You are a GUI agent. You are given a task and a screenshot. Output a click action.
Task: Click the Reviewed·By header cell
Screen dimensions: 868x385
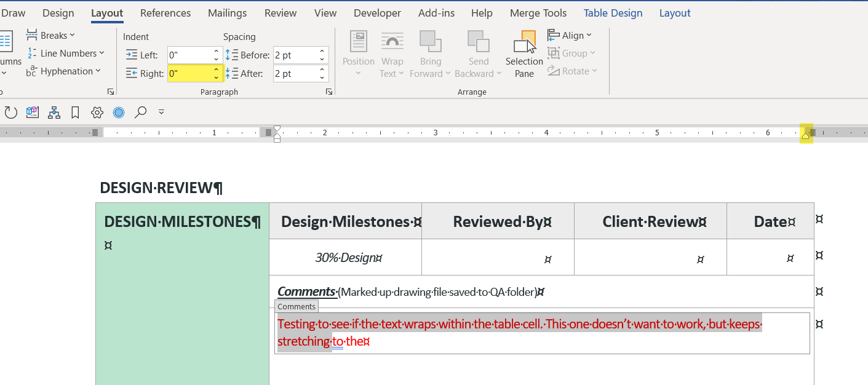click(x=498, y=221)
